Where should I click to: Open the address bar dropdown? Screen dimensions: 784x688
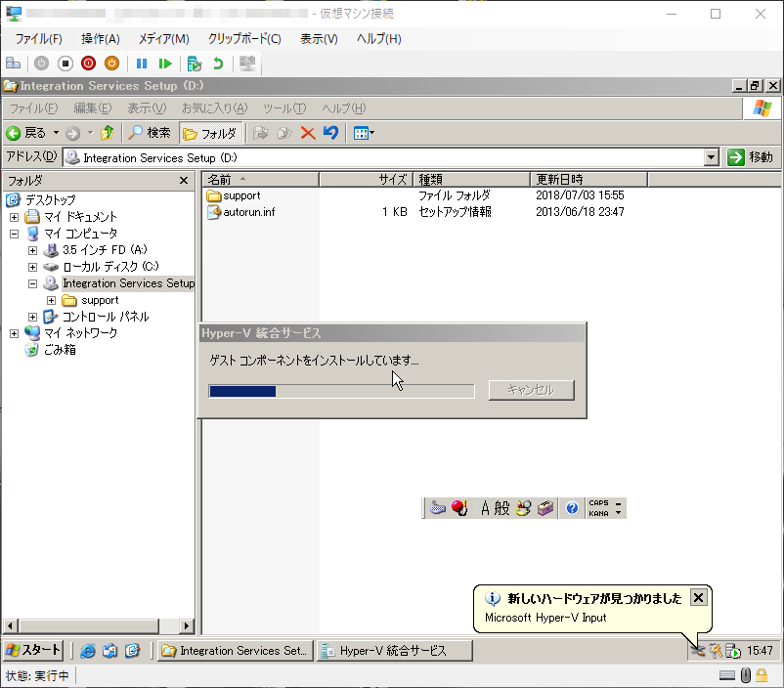tap(711, 157)
